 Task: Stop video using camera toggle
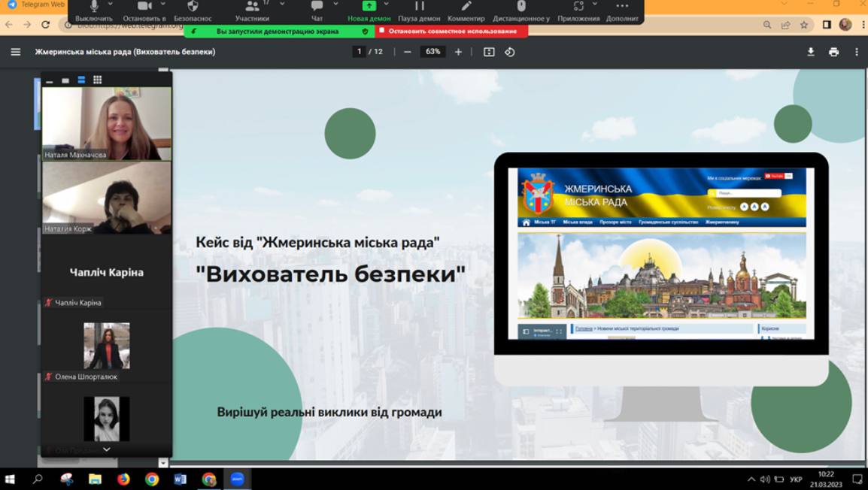click(x=144, y=7)
